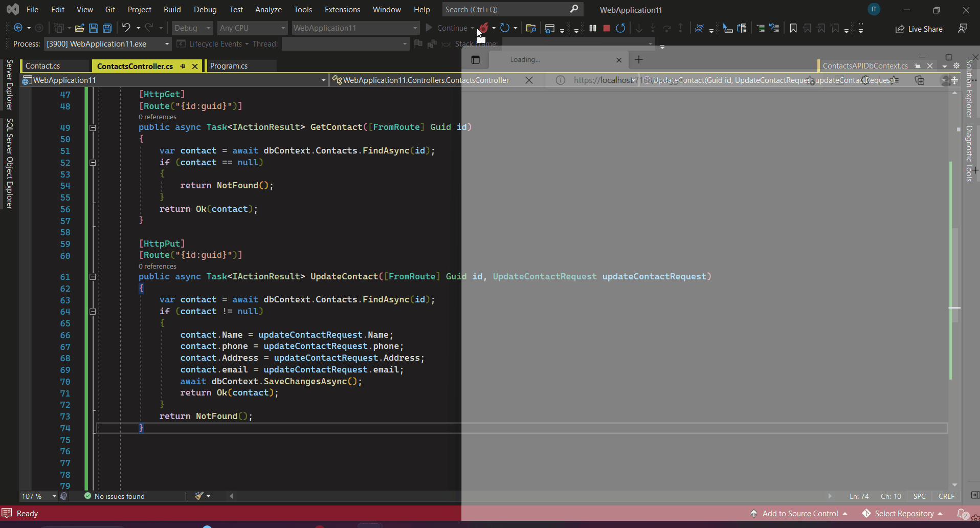Restart the debug session
The height and width of the screenshot is (528, 980).
pos(620,28)
